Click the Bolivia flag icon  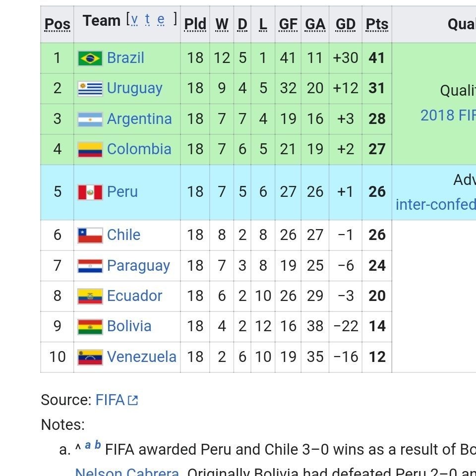pyautogui.click(x=90, y=326)
